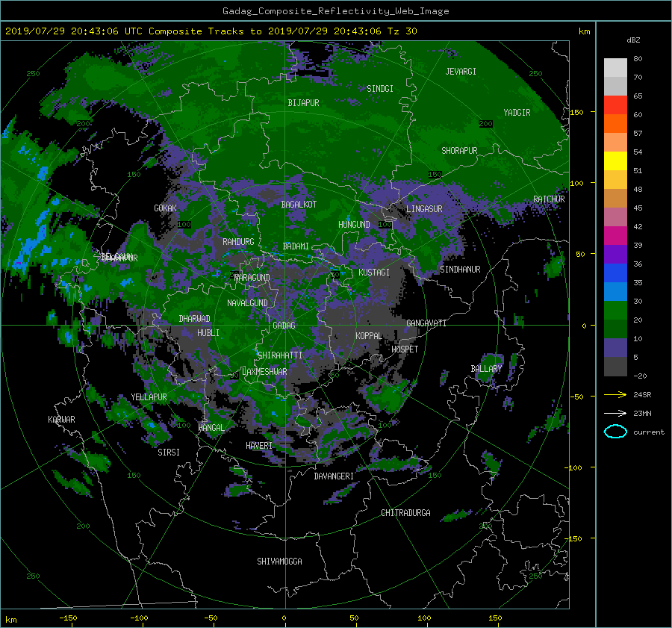Click the NARAGUND city label
Screen dimensions: 672x628
[252, 278]
